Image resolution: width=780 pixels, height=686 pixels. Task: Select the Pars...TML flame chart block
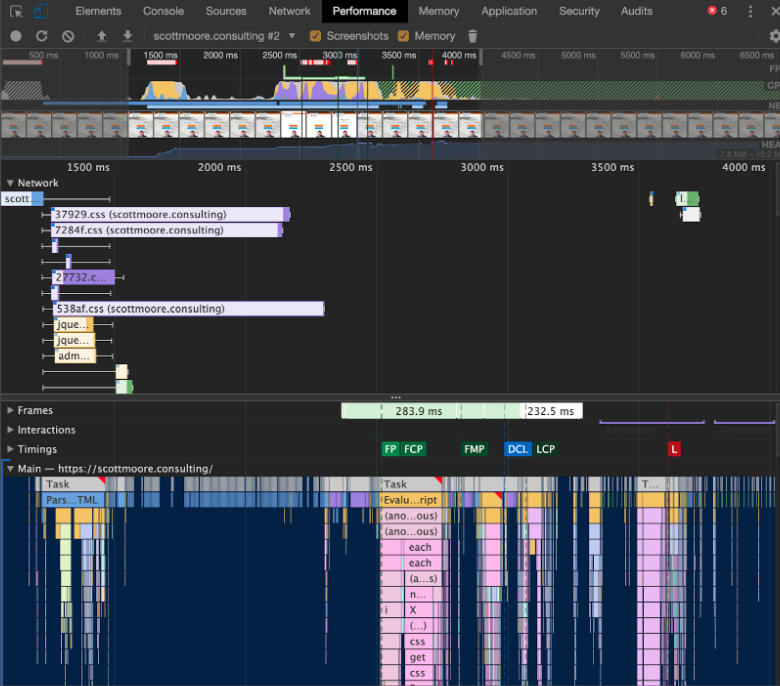click(72, 499)
